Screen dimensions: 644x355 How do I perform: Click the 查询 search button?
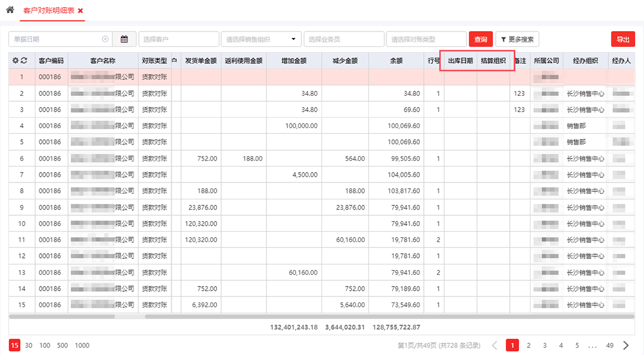tap(481, 39)
